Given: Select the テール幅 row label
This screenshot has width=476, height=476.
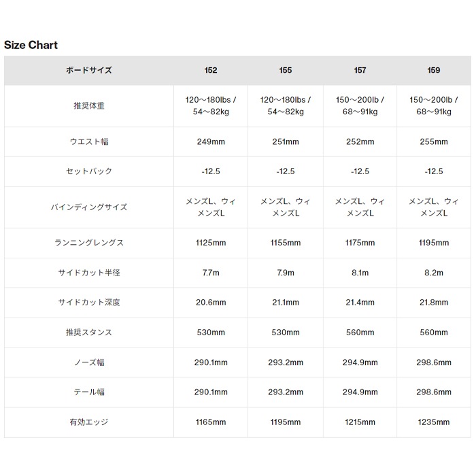Looking at the screenshot, I should pos(89,392).
